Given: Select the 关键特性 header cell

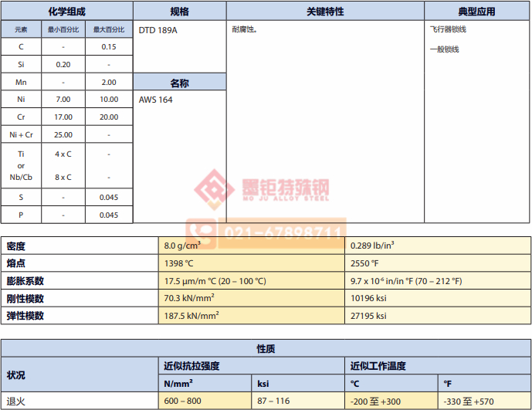Looking at the screenshot, I should [x=325, y=12].
